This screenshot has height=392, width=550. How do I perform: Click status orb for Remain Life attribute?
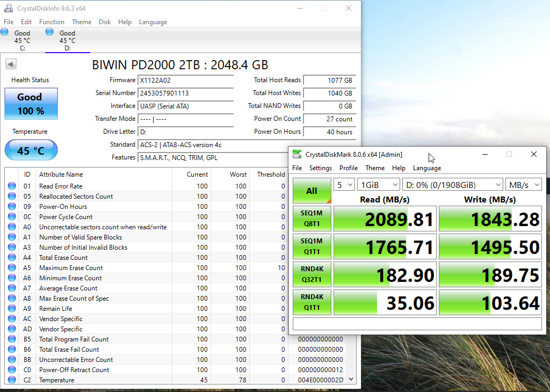pos(12,309)
